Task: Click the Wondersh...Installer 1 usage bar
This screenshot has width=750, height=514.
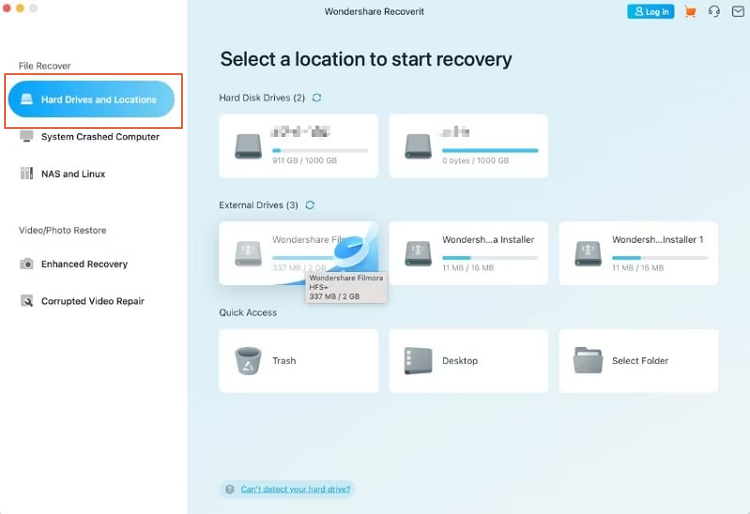Action: [x=660, y=258]
